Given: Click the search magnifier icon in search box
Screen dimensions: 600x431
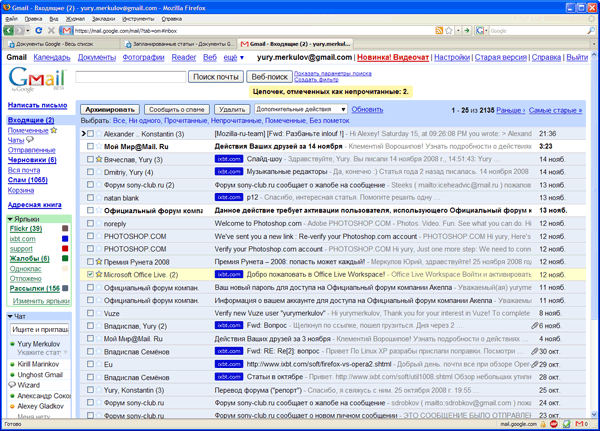Looking at the screenshot, I should [591, 31].
